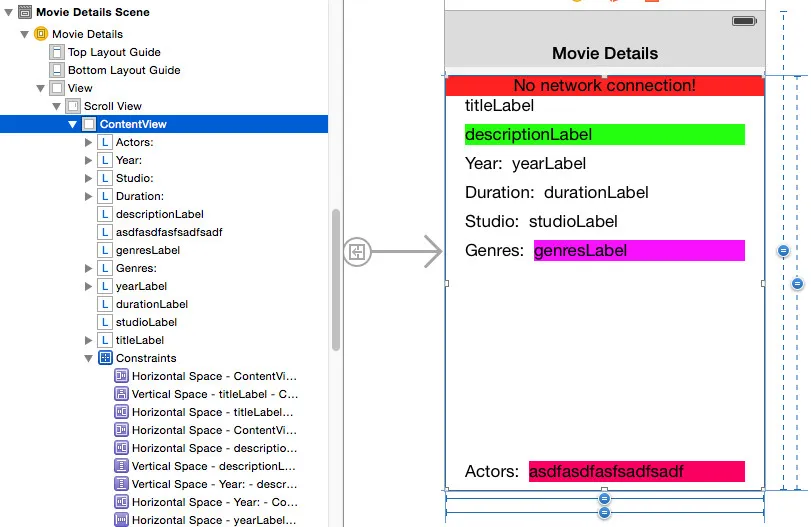811x527 pixels.
Task: Click the Top Layout Guide icon
Action: tap(57, 52)
